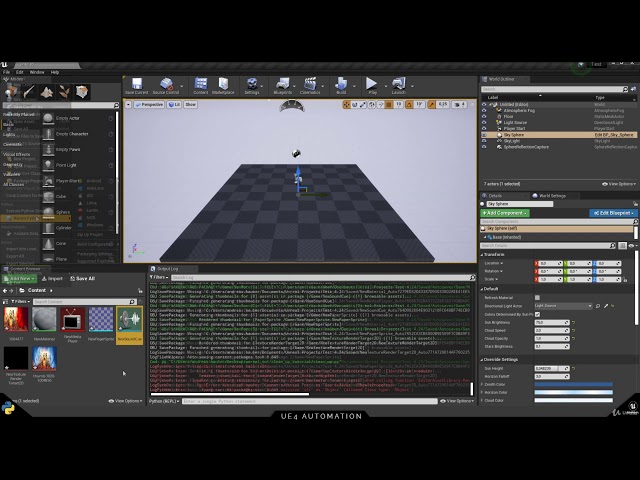Click Import in Content Browser
The height and width of the screenshot is (480, 640).
click(x=53, y=279)
